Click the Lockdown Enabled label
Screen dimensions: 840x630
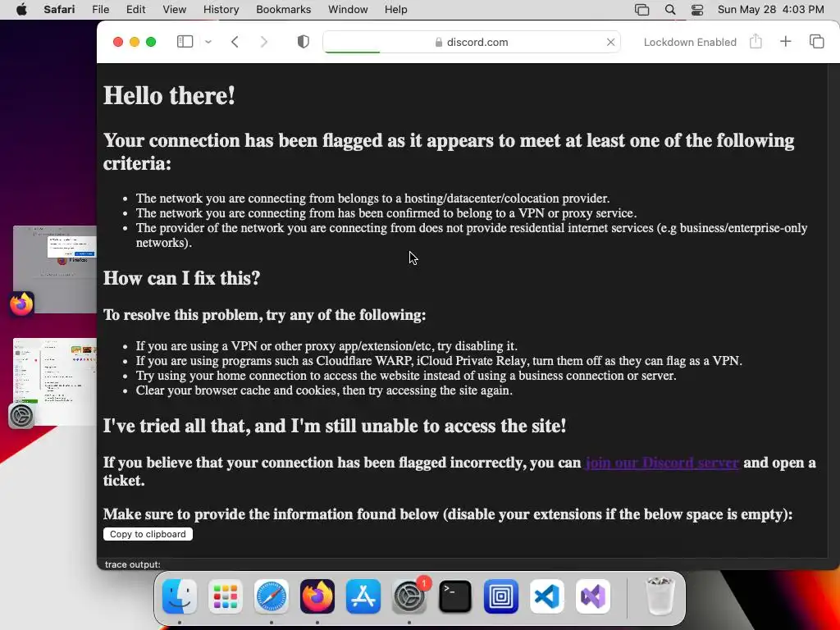click(x=690, y=43)
